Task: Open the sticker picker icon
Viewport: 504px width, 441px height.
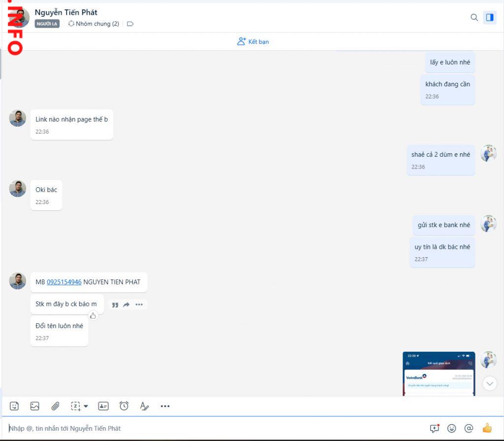Action: pos(14,406)
